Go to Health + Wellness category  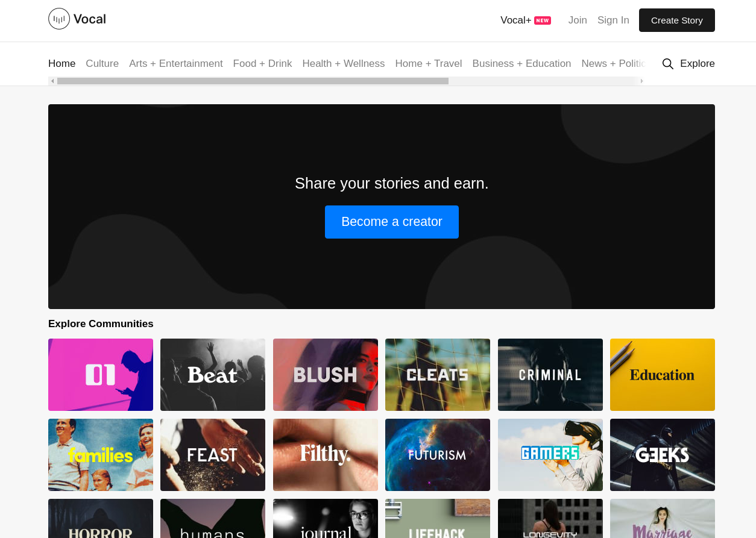343,64
